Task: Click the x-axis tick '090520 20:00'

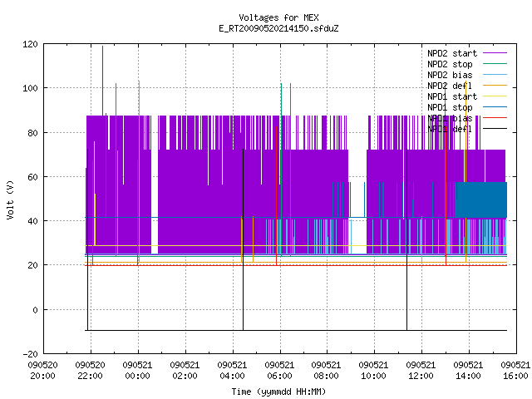Action: (43, 371)
